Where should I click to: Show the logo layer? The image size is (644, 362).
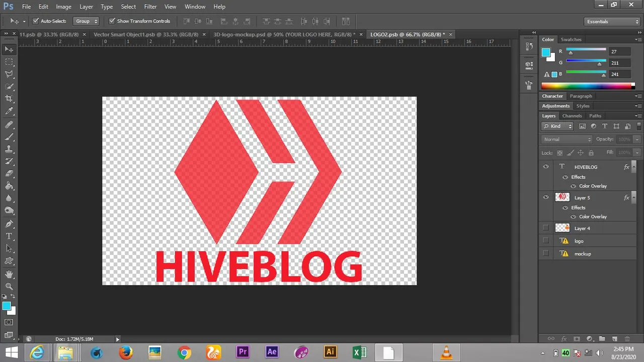[x=546, y=241]
